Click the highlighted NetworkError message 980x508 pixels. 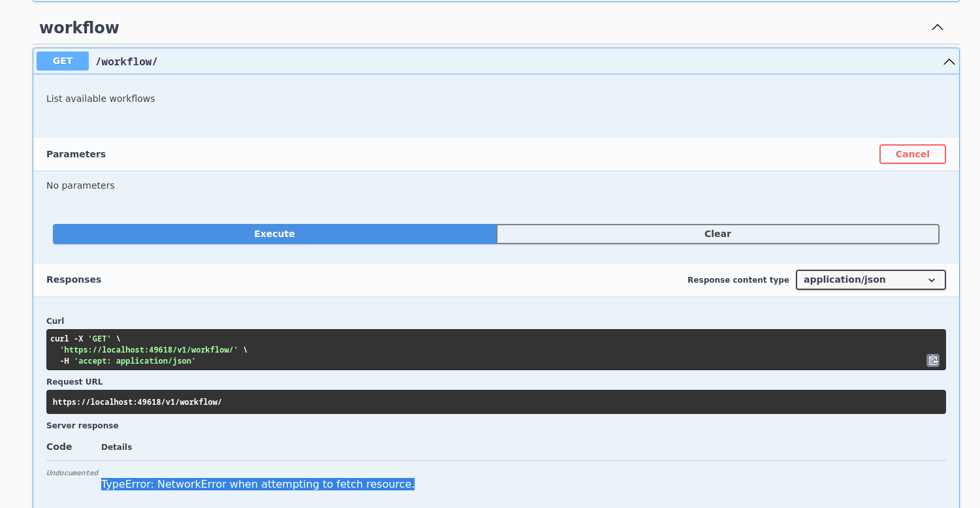pos(257,484)
